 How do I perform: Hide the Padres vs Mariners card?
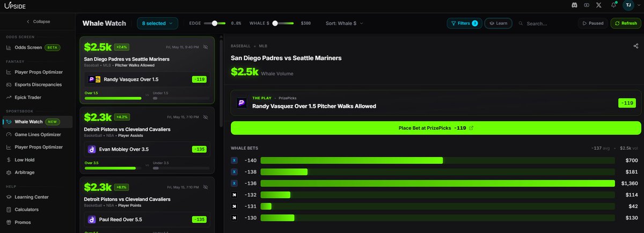(205, 47)
